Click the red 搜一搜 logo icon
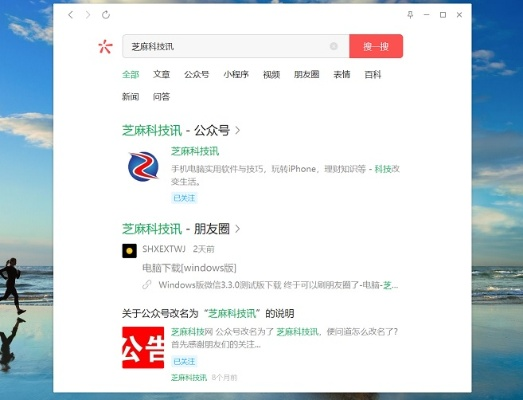This screenshot has height=400, width=523. tap(105, 46)
